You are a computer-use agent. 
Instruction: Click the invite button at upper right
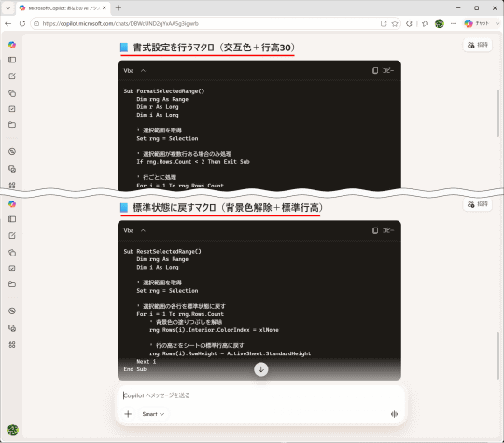click(478, 45)
